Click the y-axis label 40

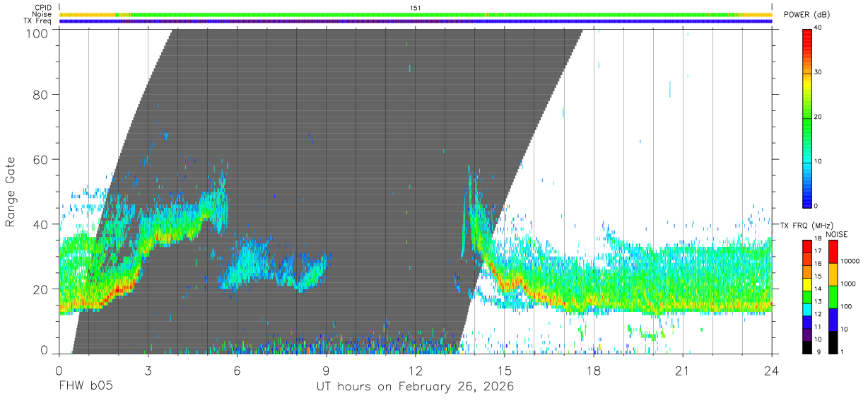[x=40, y=225]
